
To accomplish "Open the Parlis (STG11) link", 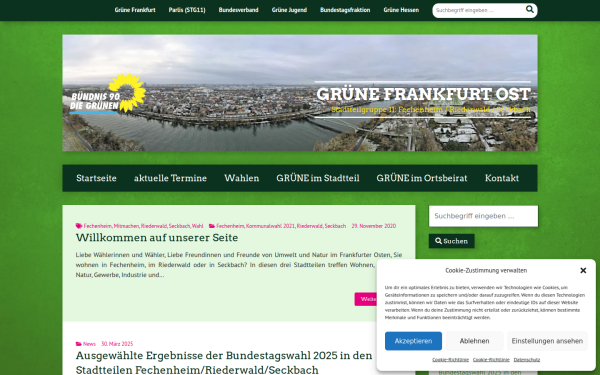I will (187, 10).
